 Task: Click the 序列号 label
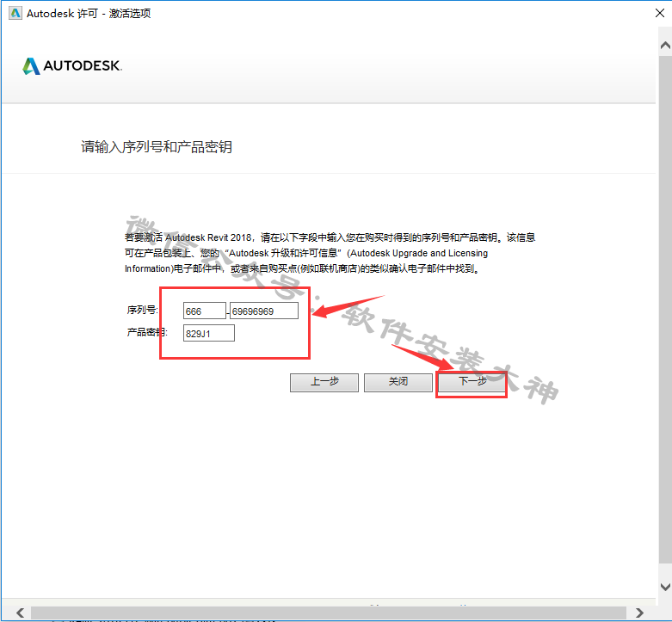click(x=142, y=310)
